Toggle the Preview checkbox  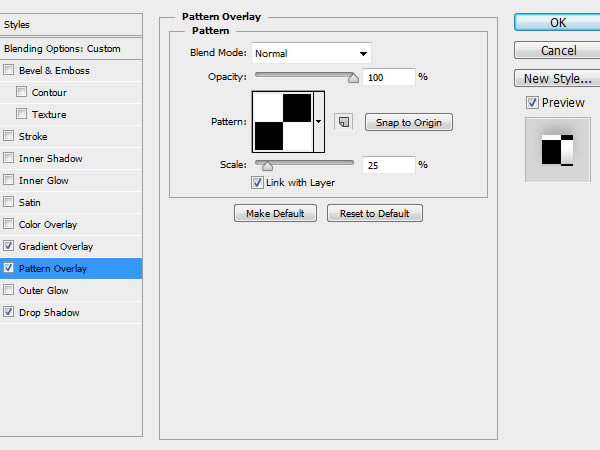point(532,103)
